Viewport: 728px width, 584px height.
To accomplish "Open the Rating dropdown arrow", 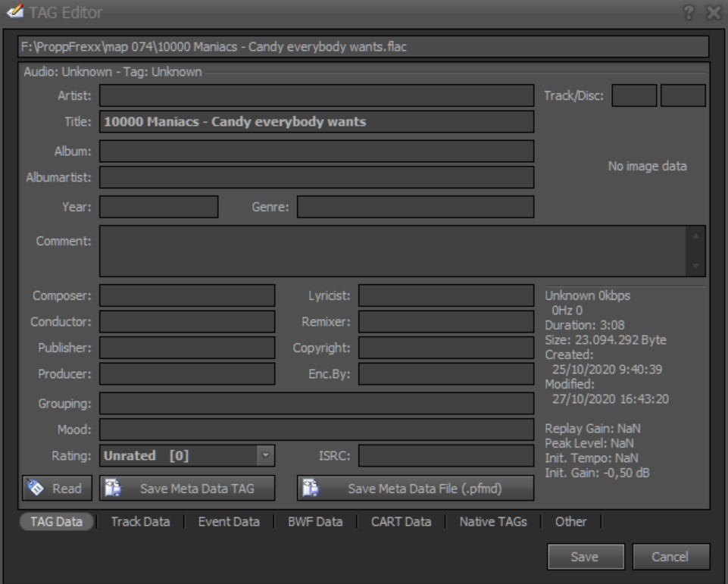I will click(x=266, y=455).
